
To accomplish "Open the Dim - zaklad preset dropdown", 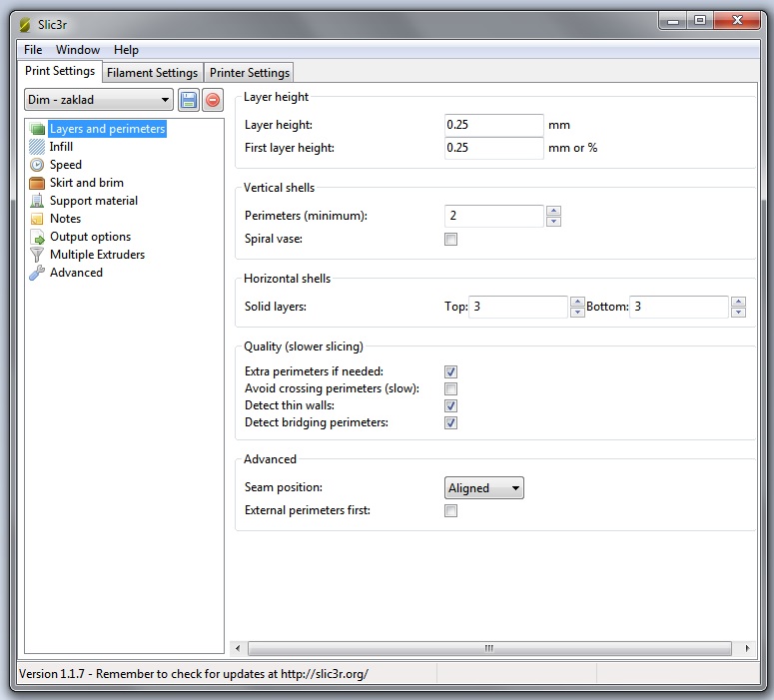I will click(x=99, y=100).
